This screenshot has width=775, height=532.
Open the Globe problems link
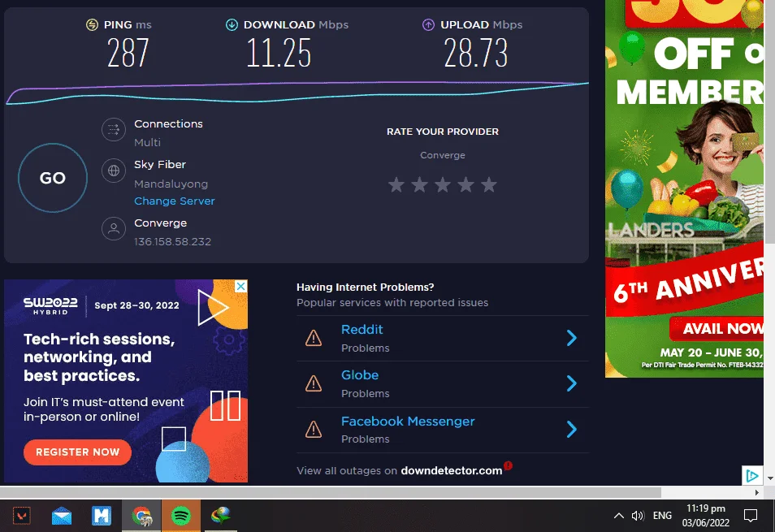coord(360,375)
